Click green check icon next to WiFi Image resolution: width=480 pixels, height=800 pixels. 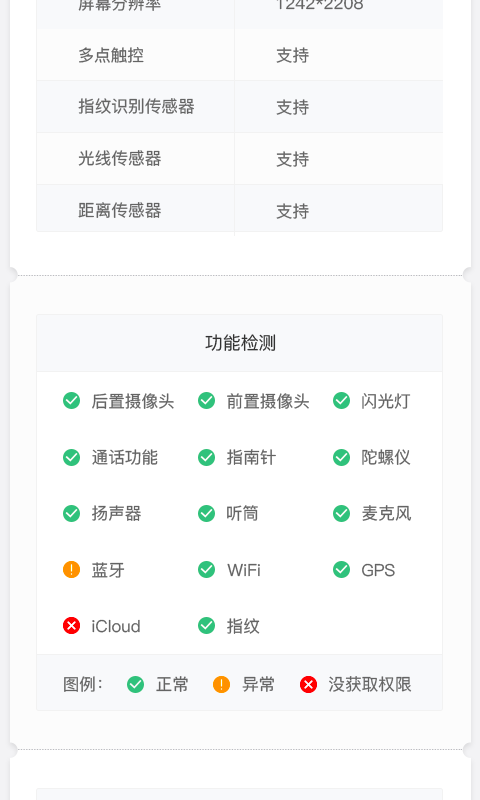click(x=207, y=569)
